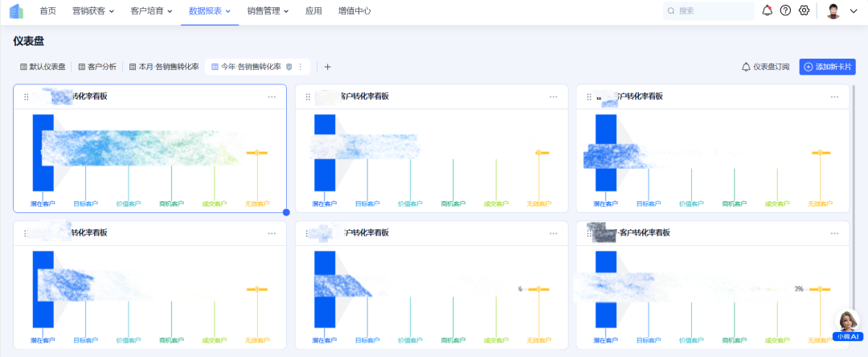Click the drag handle of the top-left card
Screen dimensions: 868x357
(26, 96)
